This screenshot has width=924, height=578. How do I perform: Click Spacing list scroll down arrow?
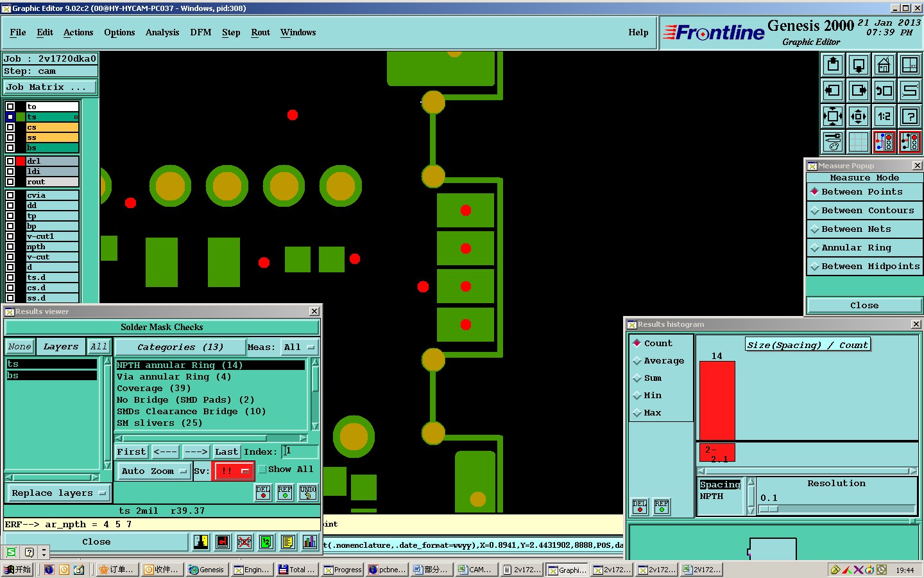(751, 511)
